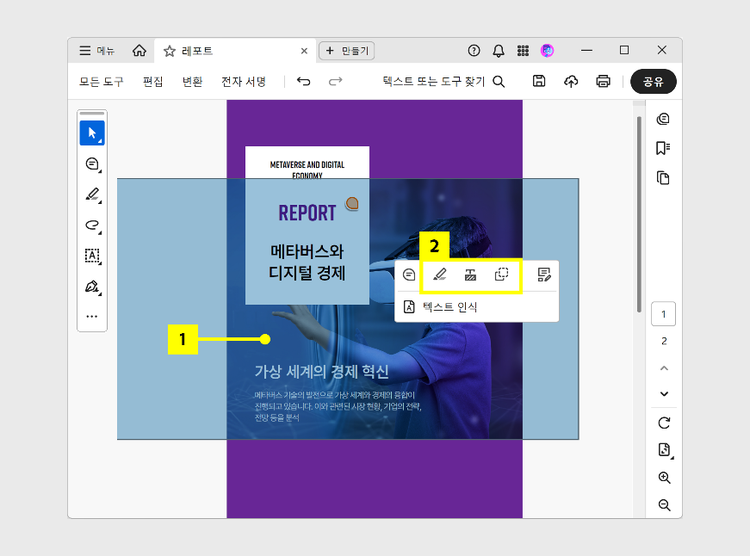This screenshot has width=750, height=556.
Task: Save the file with floppy icon
Action: pyautogui.click(x=539, y=81)
